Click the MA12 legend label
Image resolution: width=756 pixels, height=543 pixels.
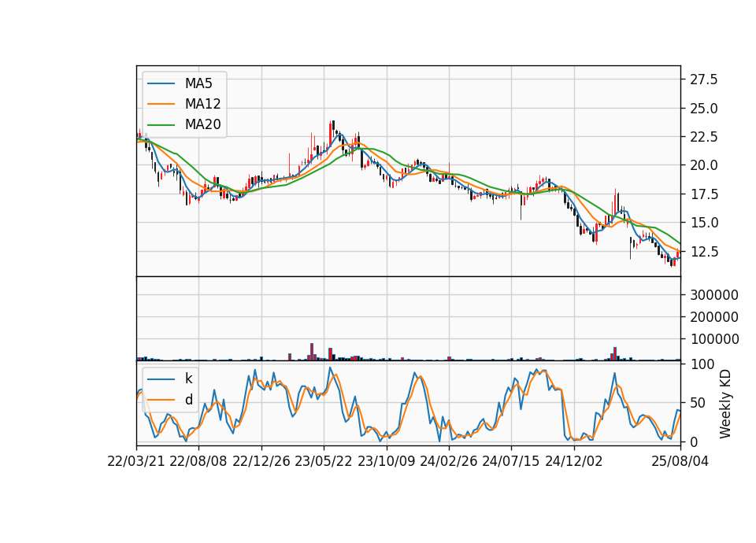[x=202, y=104]
